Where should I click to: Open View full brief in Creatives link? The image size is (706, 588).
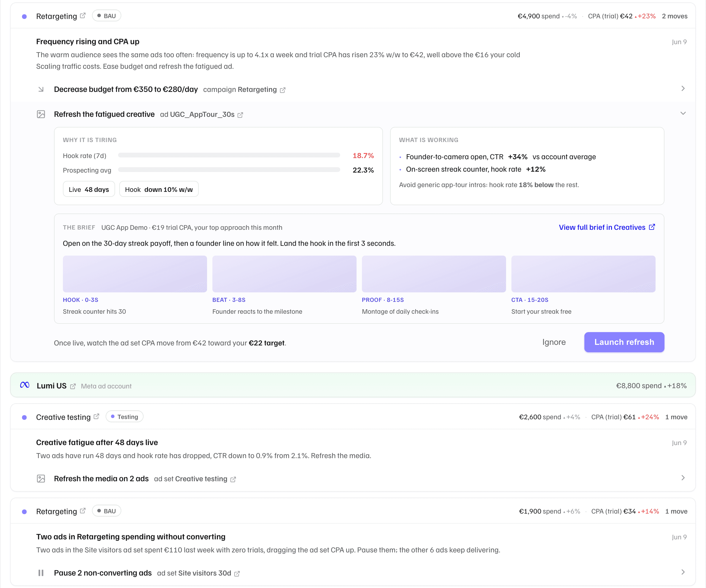point(607,227)
